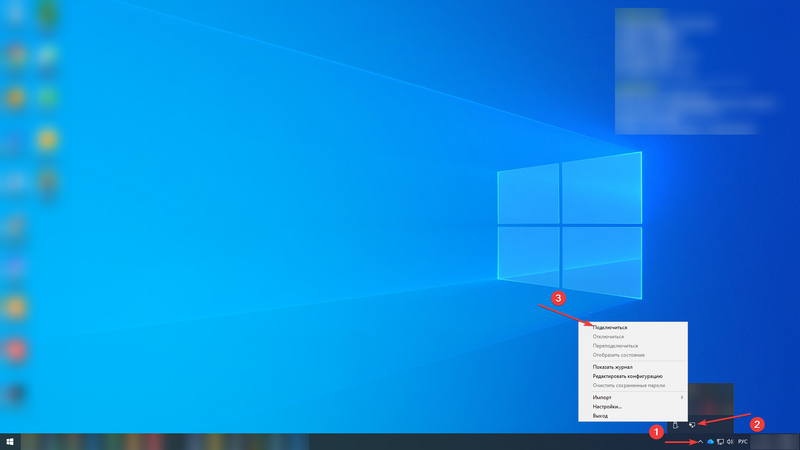The height and width of the screenshot is (450, 800).
Task: Open Показать журнал from the menu
Action: 612,367
